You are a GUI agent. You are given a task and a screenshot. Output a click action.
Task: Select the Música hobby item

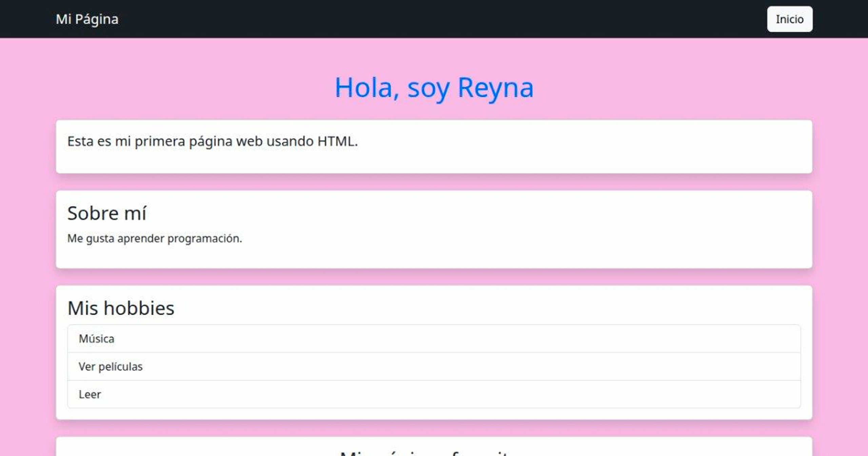point(434,339)
